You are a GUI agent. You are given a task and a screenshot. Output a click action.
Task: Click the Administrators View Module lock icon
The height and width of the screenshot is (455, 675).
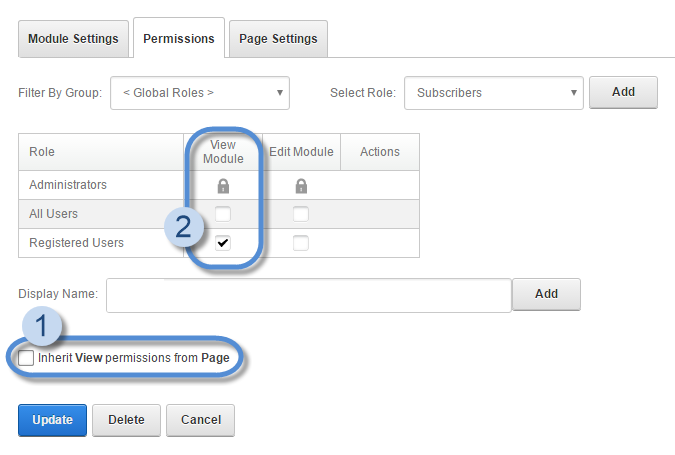point(223,186)
